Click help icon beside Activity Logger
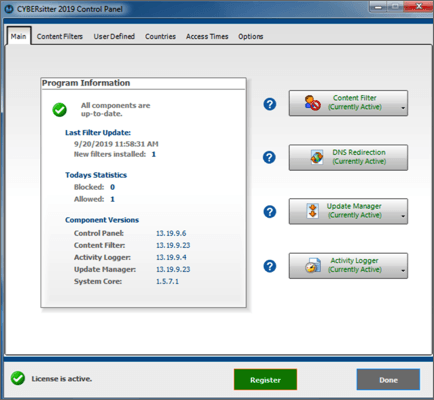 [270, 266]
